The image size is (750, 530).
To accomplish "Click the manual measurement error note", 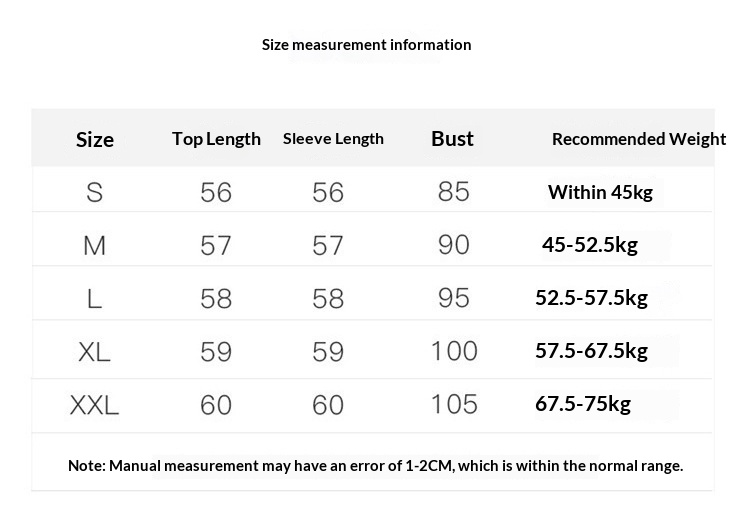I will pos(375,465).
